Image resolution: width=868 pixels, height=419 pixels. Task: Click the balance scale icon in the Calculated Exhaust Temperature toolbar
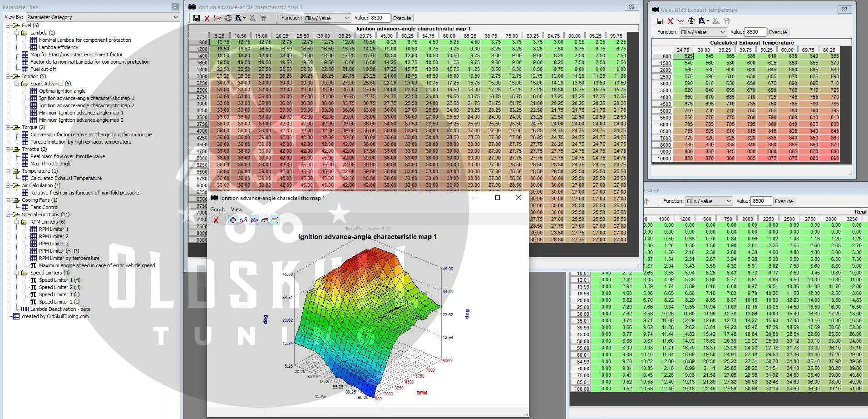tap(691, 21)
